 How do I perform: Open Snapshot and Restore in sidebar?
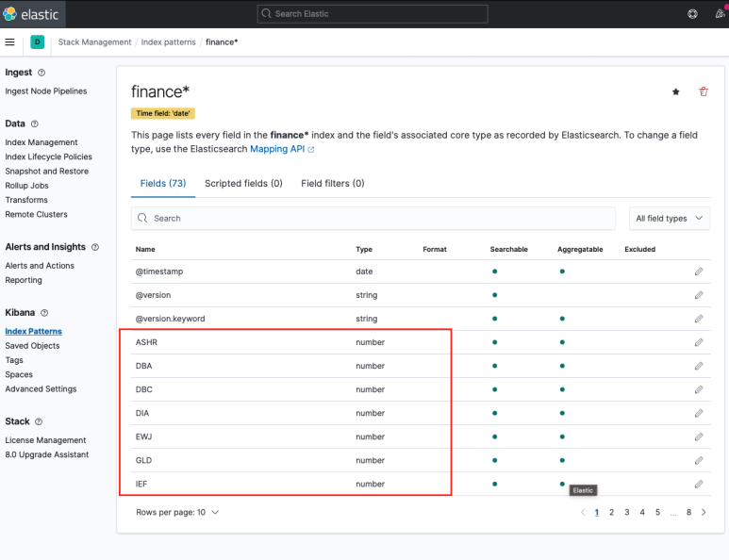point(47,171)
